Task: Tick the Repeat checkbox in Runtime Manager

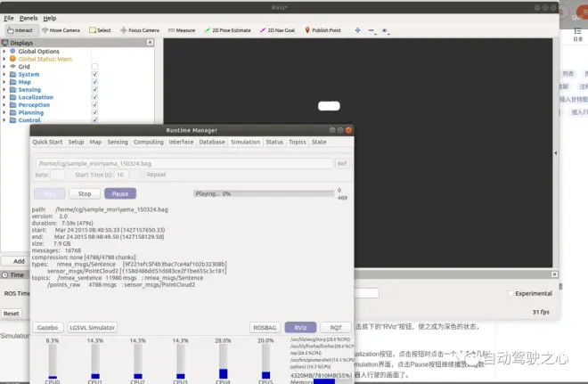Action: click(x=142, y=175)
